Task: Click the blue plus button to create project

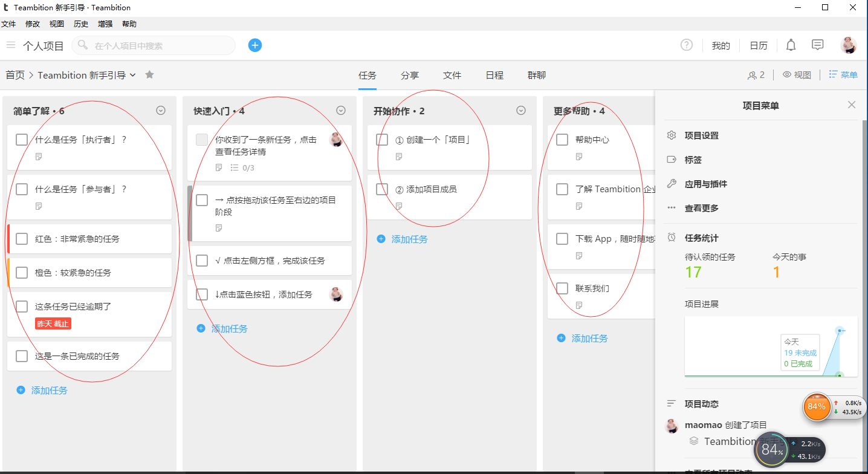Action: [254, 45]
